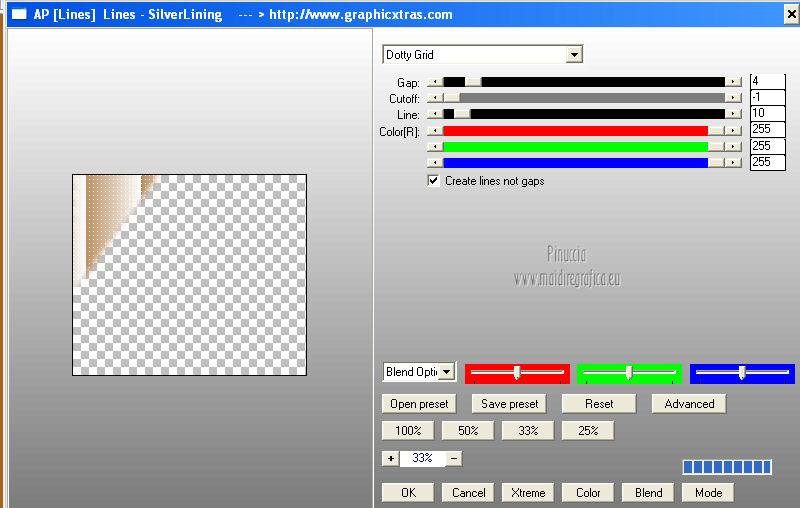Image resolution: width=800 pixels, height=508 pixels.
Task: Click the red blend slider handle
Action: pos(517,373)
